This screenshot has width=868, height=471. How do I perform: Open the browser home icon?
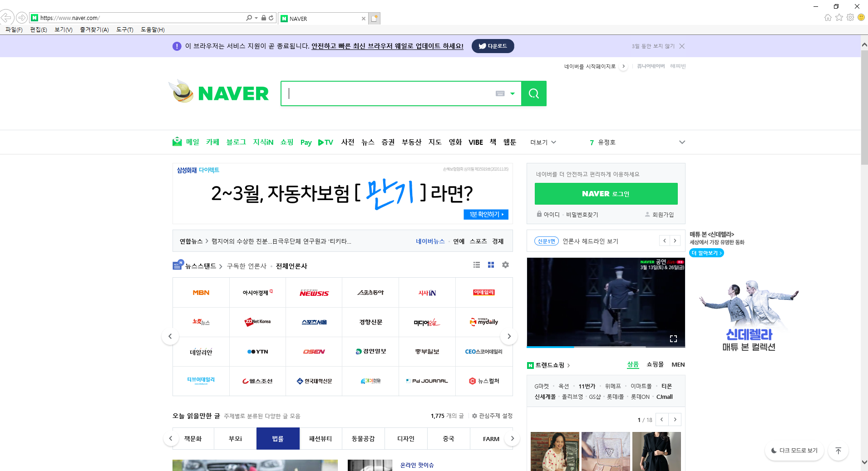(828, 18)
